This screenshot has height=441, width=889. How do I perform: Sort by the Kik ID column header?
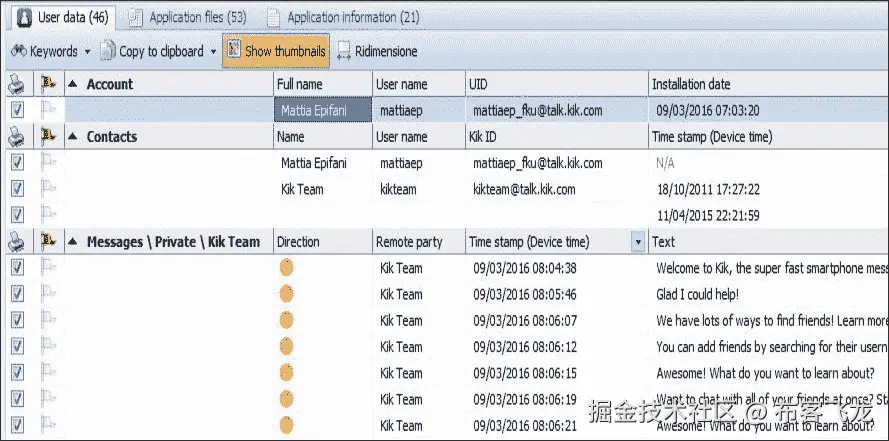tap(557, 137)
